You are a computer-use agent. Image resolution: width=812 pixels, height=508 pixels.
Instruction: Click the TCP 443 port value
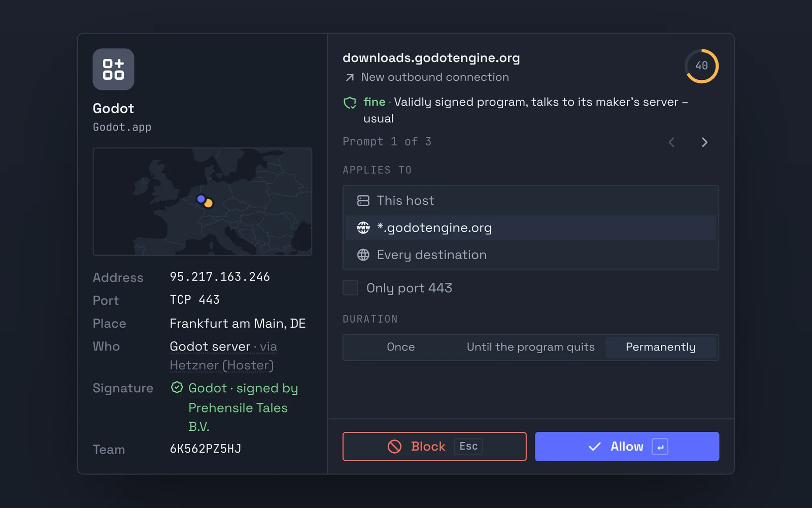(x=194, y=300)
